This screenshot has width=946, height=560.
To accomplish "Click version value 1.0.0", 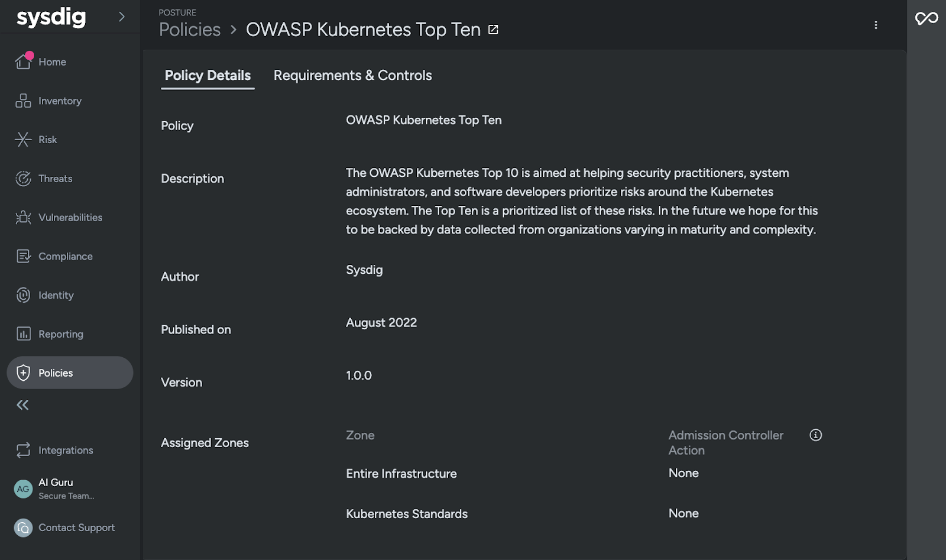I will [359, 376].
